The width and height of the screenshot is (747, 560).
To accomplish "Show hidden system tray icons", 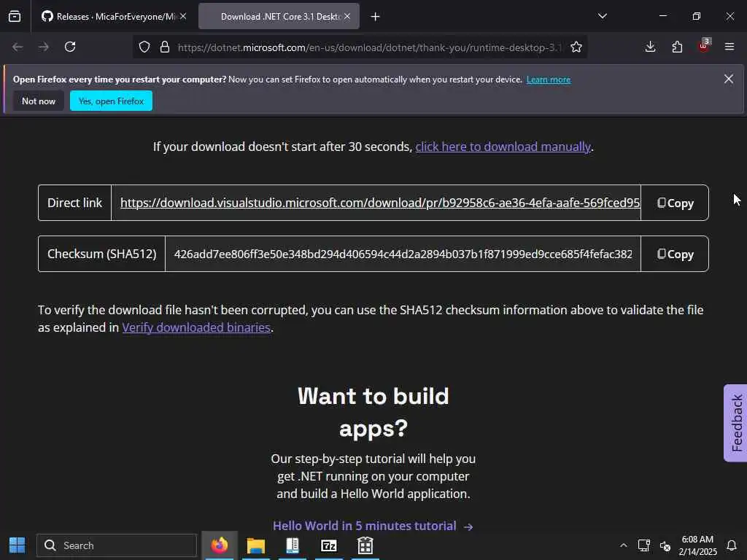I will tap(623, 545).
